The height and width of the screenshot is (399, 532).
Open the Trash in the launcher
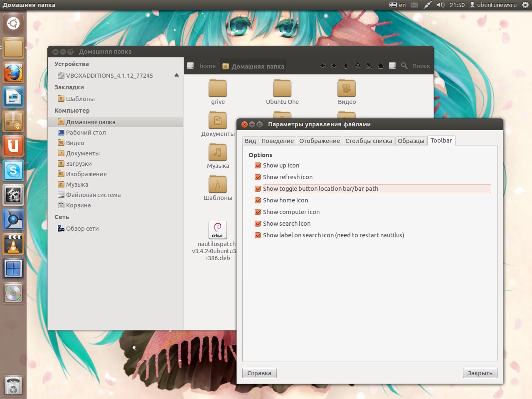[x=13, y=385]
